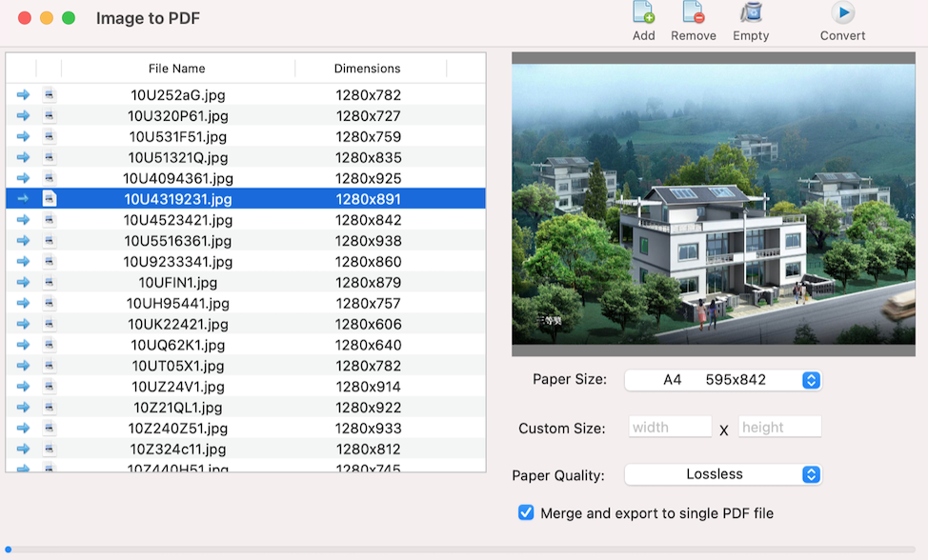Screen dimensions: 928x560
Task: Select the 10UK22421.jpg row
Action: click(x=178, y=325)
